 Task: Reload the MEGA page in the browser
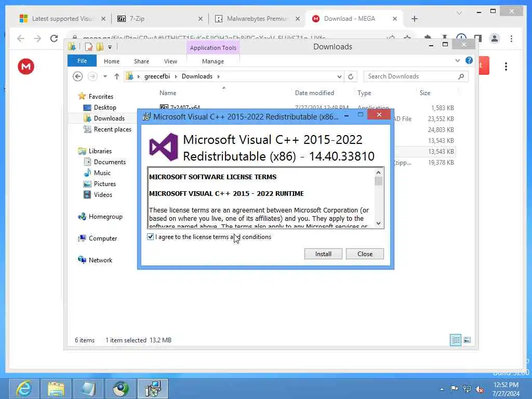[x=54, y=38]
